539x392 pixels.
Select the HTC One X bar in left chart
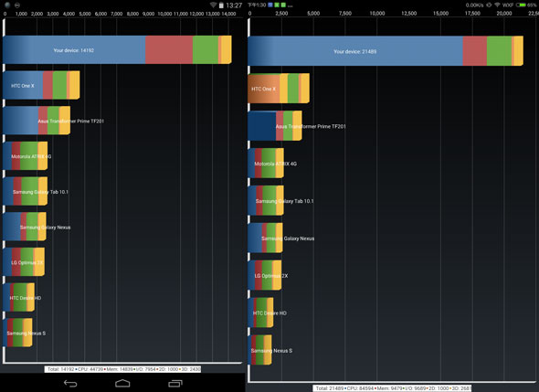point(41,85)
